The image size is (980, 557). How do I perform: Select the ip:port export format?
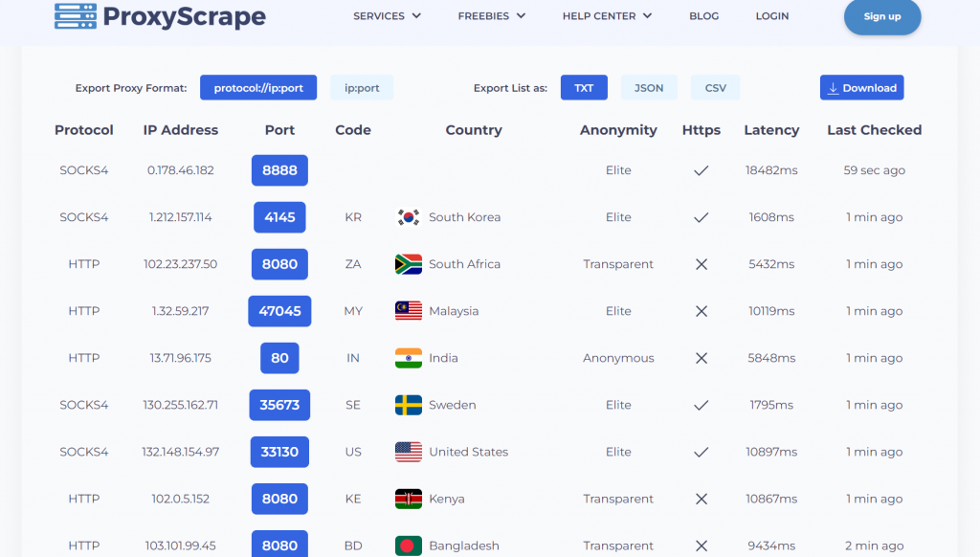pyautogui.click(x=362, y=87)
